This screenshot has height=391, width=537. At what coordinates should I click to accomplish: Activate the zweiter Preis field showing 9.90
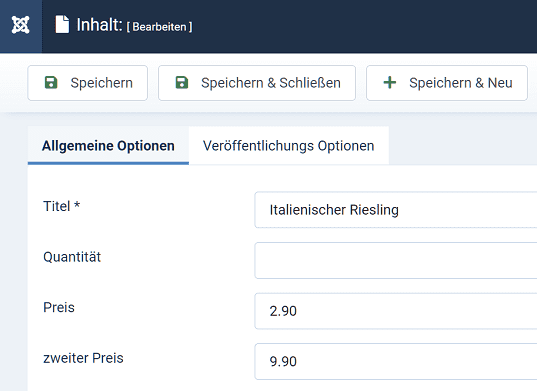click(396, 362)
